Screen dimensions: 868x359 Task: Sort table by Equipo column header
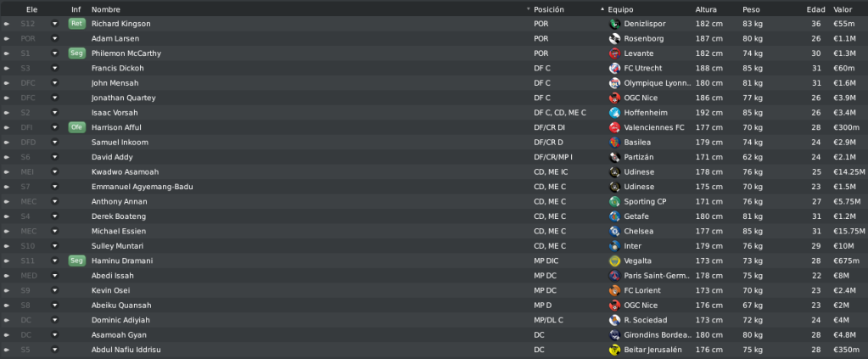[x=620, y=9]
